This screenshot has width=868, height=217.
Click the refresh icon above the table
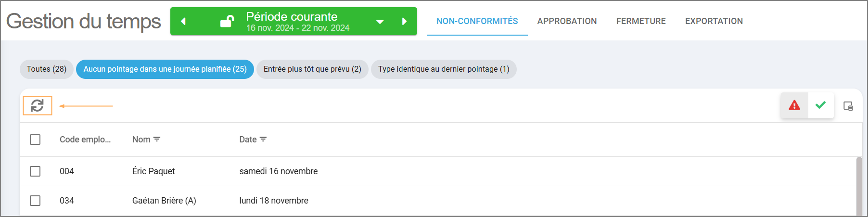pyautogui.click(x=37, y=105)
